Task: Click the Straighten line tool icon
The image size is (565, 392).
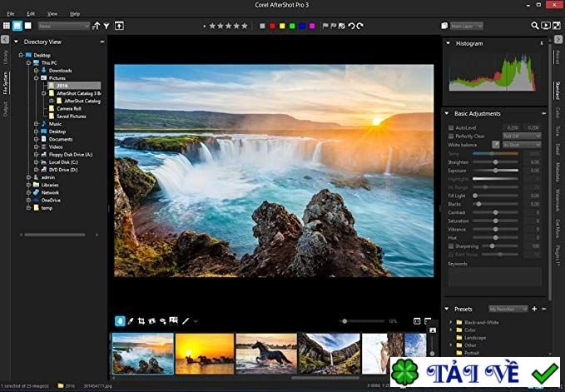Action: click(x=186, y=320)
